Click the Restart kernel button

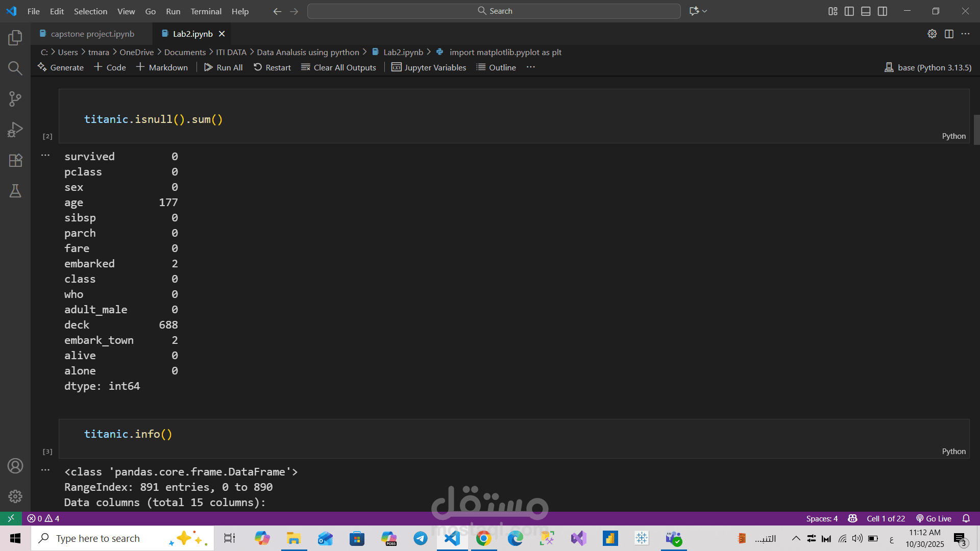(x=272, y=67)
